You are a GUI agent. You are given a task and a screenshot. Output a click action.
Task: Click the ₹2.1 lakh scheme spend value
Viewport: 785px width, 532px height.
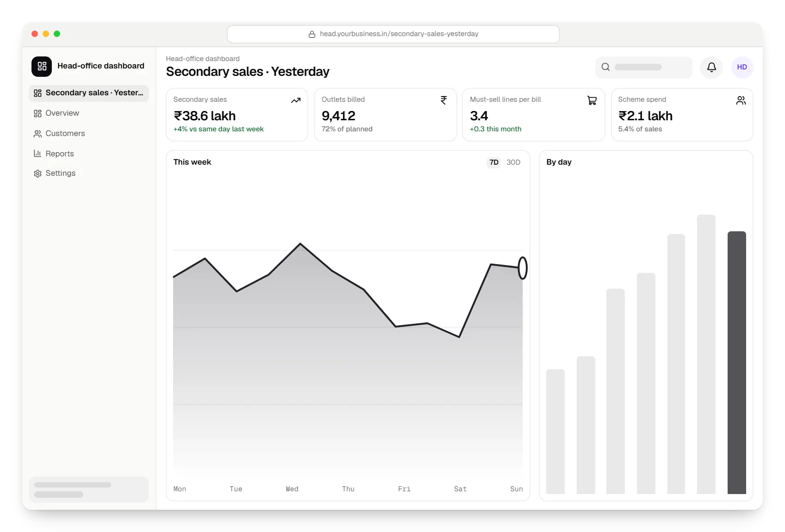[x=645, y=116]
